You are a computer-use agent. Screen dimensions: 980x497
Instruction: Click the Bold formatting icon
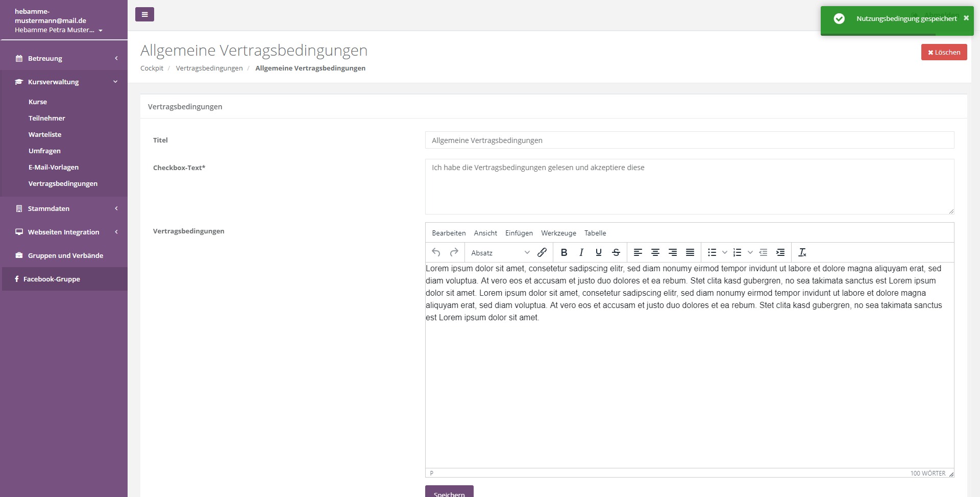pos(564,252)
